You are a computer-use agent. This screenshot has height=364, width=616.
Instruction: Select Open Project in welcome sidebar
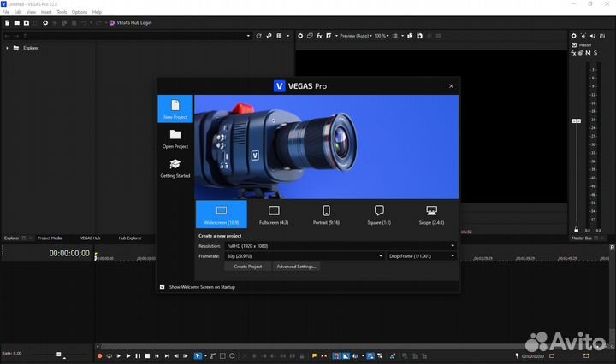[175, 139]
